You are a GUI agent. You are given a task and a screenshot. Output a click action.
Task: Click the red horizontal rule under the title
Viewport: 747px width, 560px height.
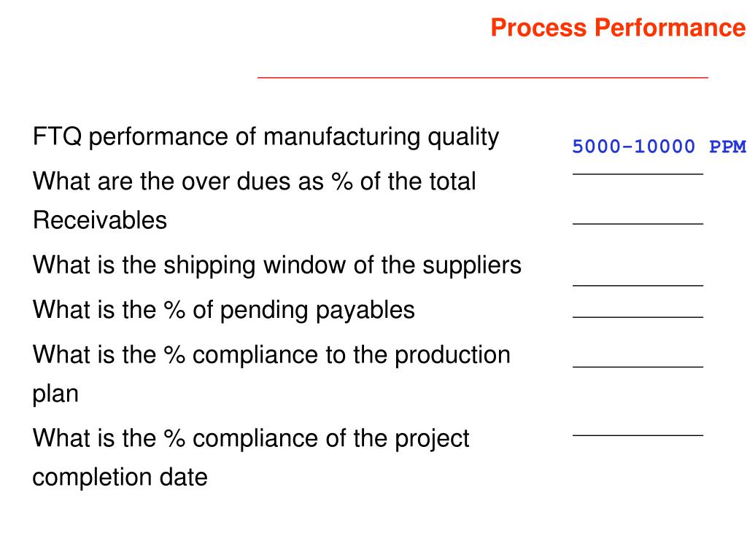click(483, 77)
